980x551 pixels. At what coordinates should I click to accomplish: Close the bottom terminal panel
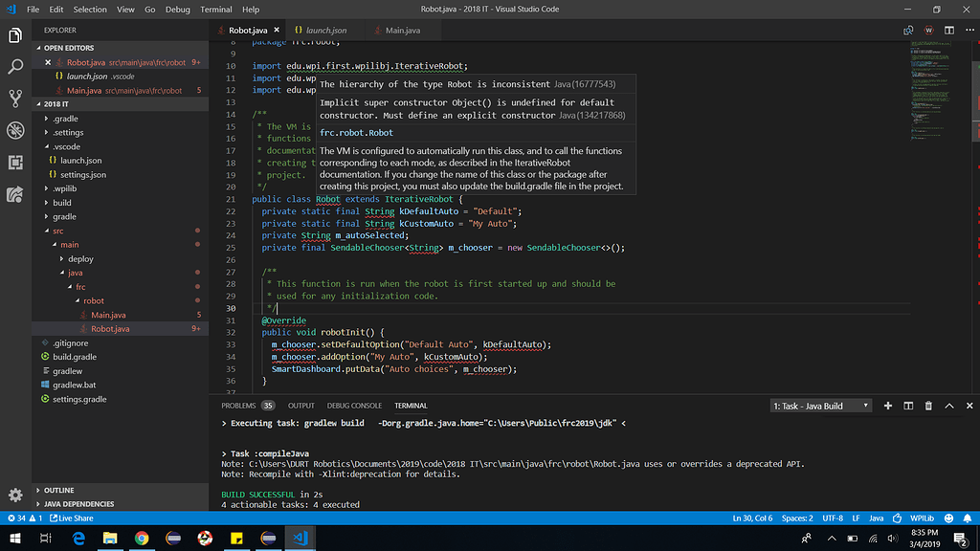click(969, 406)
